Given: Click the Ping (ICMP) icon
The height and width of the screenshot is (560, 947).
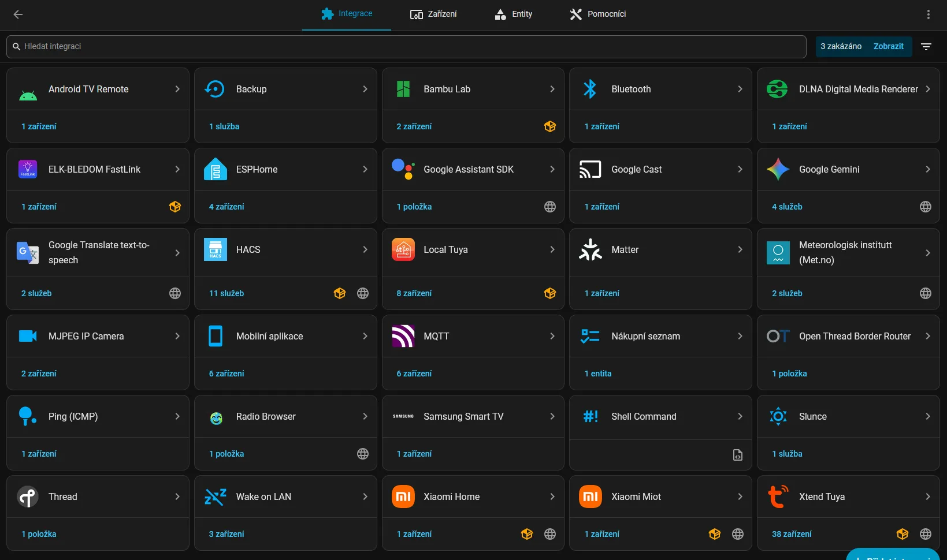Looking at the screenshot, I should click(x=27, y=416).
